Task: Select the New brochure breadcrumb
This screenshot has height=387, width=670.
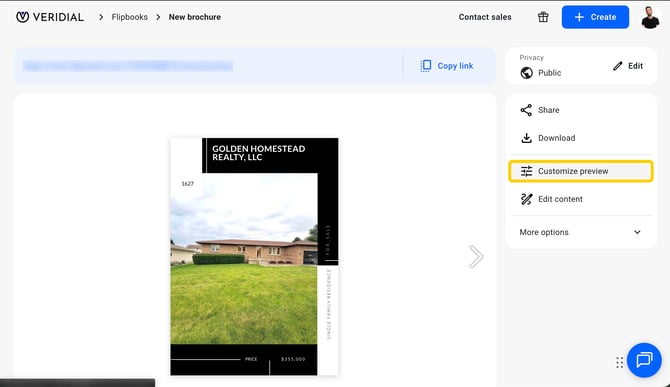Action: (195, 17)
